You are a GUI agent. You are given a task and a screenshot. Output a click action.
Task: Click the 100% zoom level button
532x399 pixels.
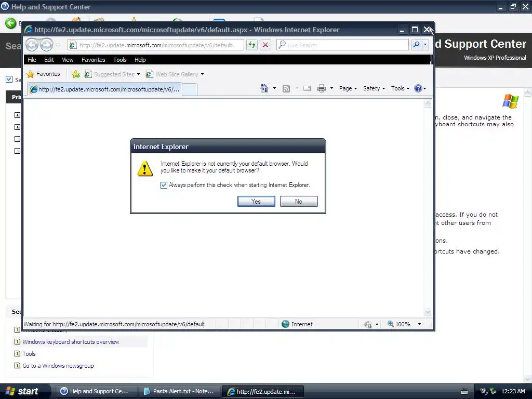tap(399, 324)
